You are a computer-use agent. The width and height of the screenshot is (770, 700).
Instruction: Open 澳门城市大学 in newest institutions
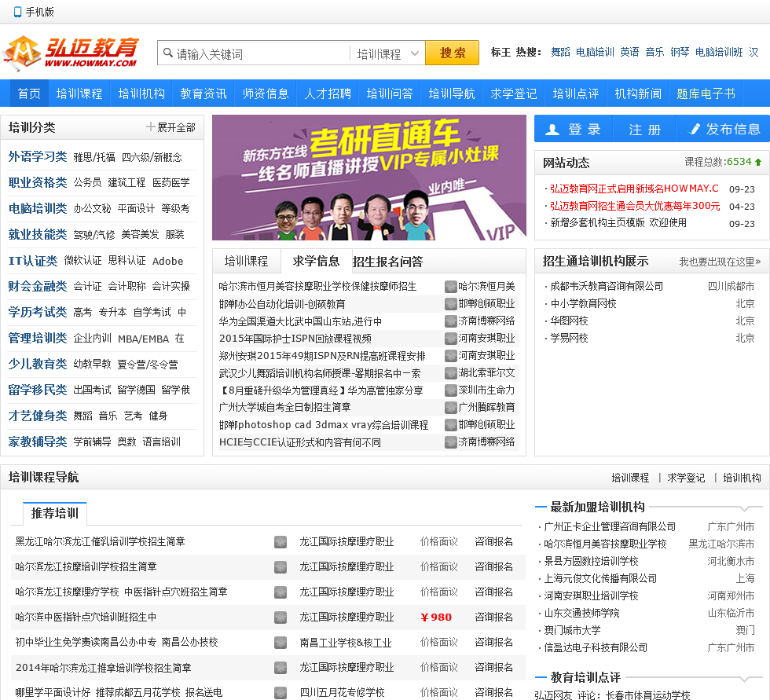[x=572, y=630]
